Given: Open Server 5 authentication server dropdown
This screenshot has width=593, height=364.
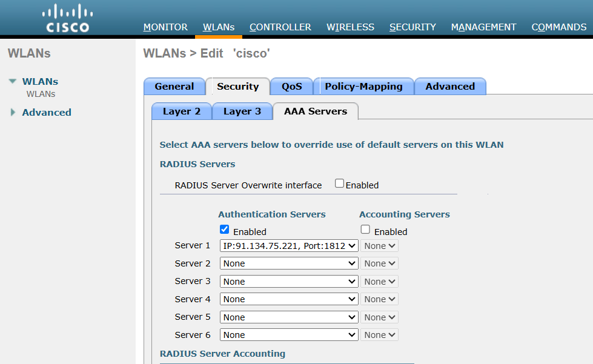Looking at the screenshot, I should coord(289,317).
